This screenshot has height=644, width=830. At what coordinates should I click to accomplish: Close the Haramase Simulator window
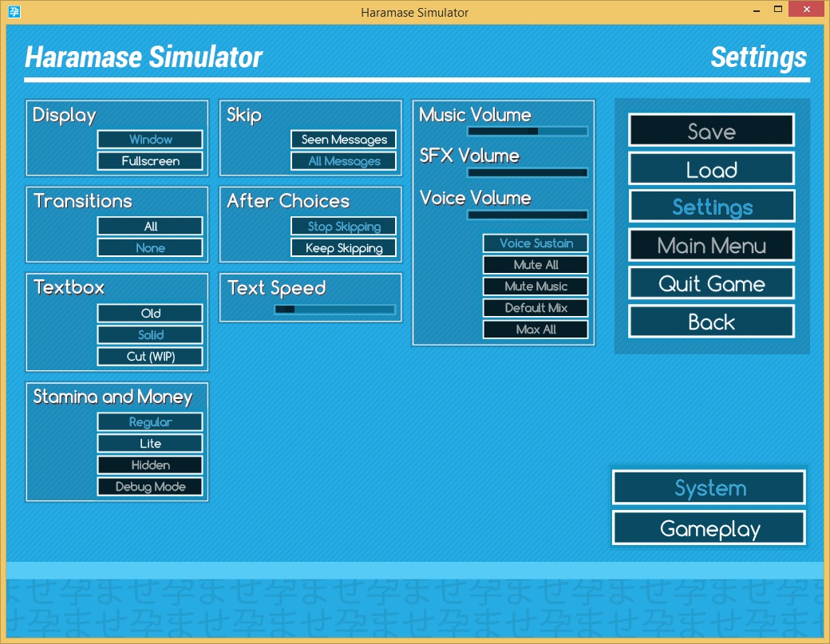click(x=807, y=9)
